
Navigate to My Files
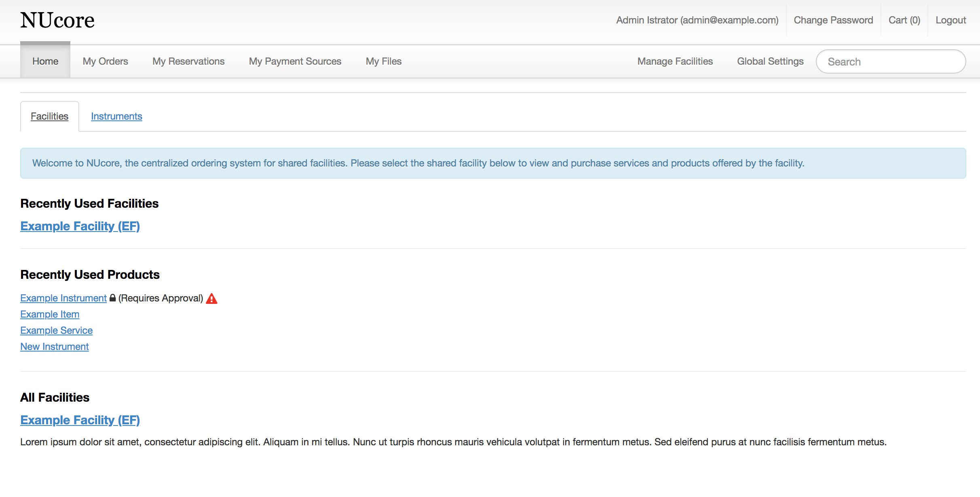(x=383, y=61)
